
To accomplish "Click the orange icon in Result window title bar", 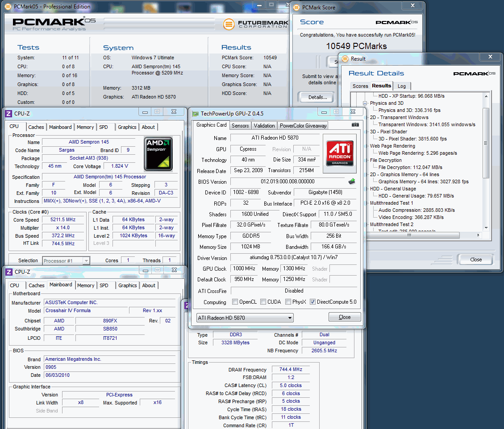I will [x=345, y=59].
